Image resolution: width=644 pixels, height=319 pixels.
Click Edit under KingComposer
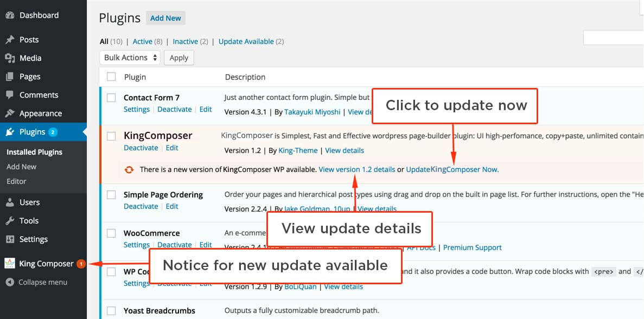[172, 148]
